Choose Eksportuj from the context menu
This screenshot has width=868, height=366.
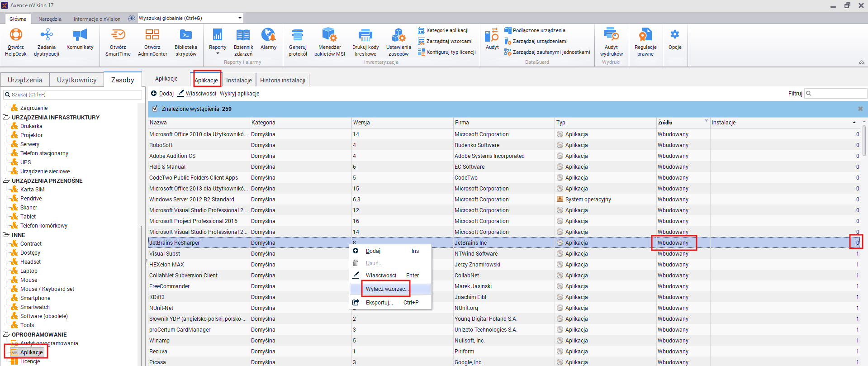point(379,303)
